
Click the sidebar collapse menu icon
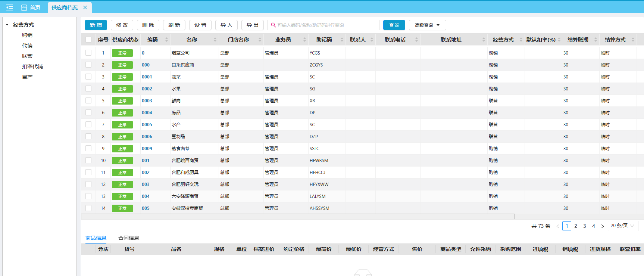(x=10, y=7)
